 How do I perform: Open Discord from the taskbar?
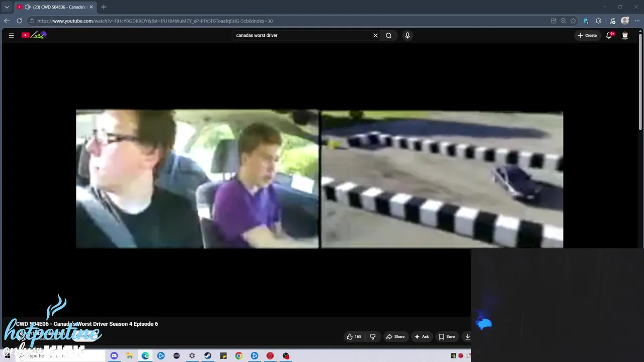click(x=114, y=356)
